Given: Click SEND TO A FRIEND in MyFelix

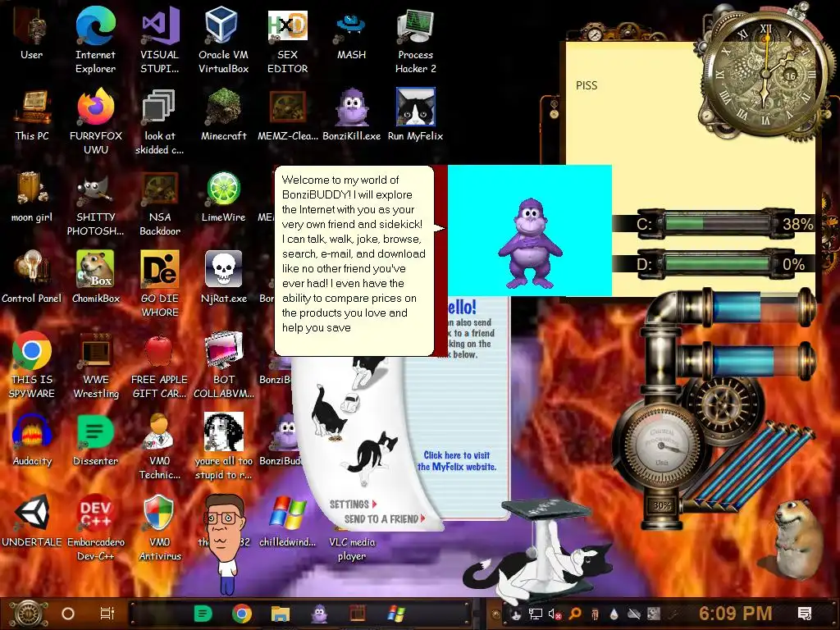Looking at the screenshot, I should 385,519.
